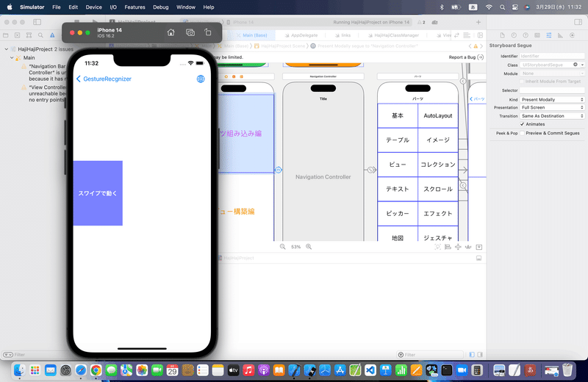Open the Kind Present Modally dropdown

[x=552, y=100]
